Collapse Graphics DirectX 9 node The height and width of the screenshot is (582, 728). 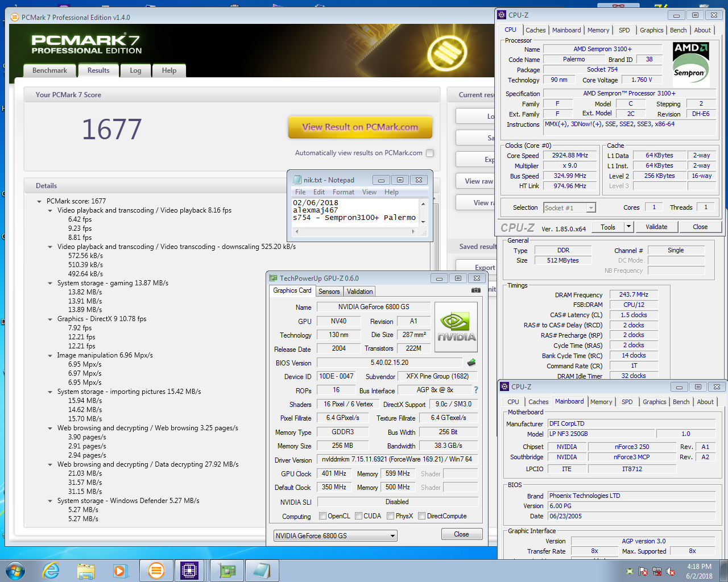coord(50,319)
